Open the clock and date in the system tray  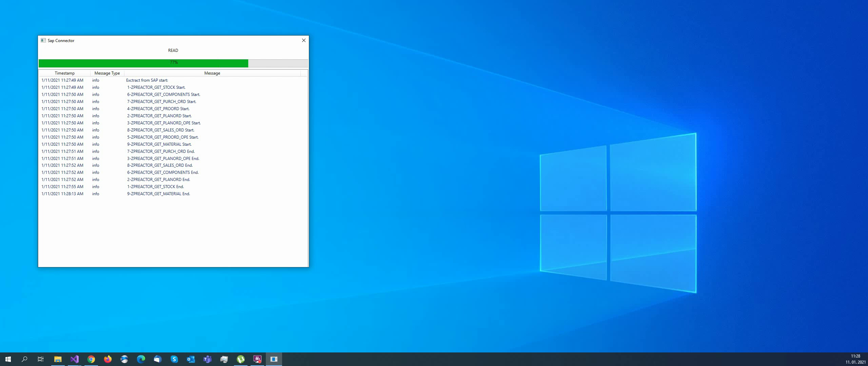pos(855,359)
